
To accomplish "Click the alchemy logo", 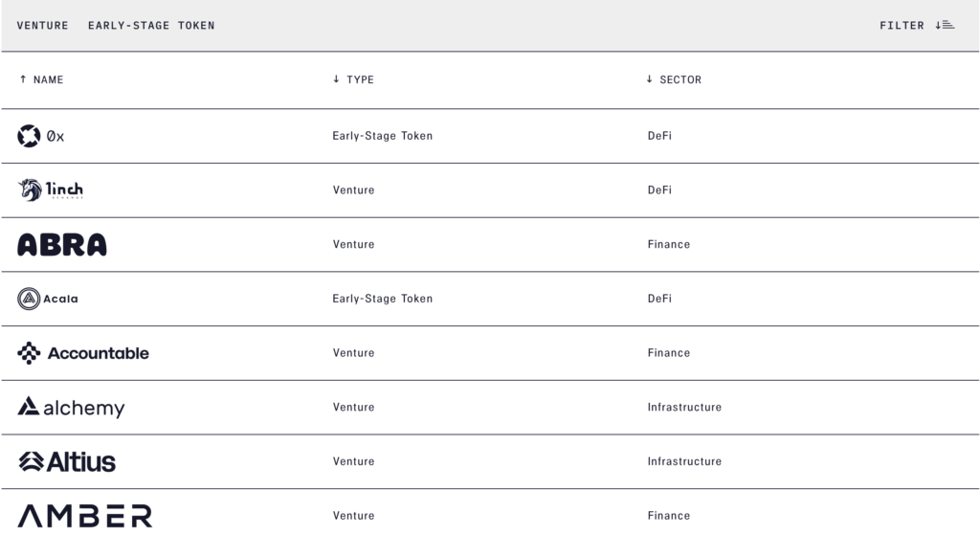I will pos(71,408).
